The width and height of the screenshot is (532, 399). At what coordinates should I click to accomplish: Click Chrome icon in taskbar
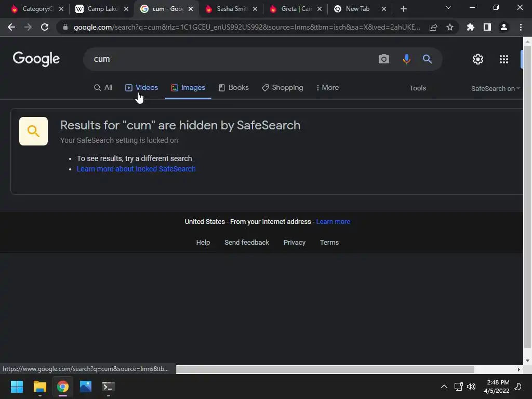coord(63,387)
